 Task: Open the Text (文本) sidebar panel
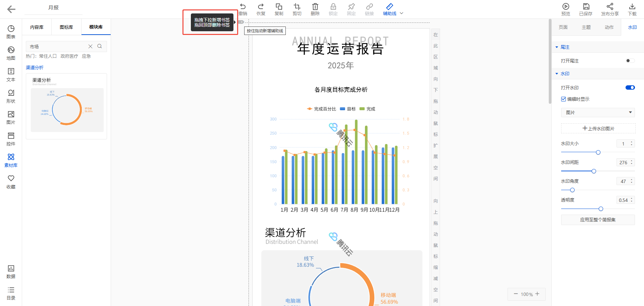(x=11, y=75)
